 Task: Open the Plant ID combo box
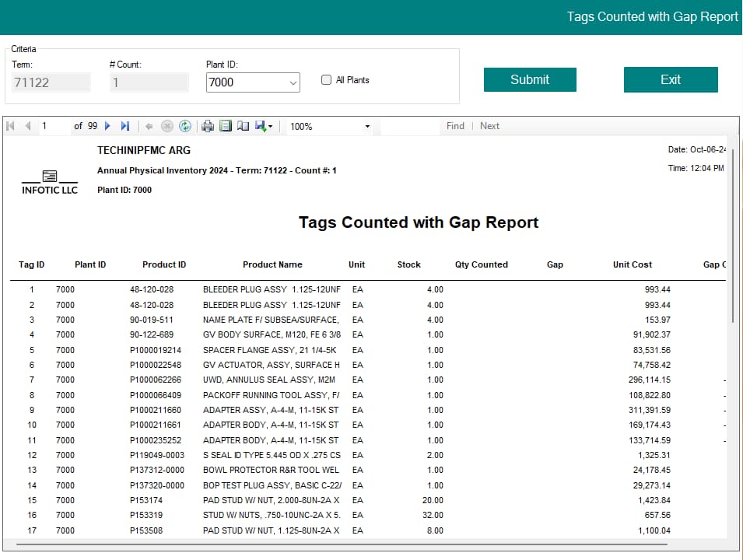[253, 82]
